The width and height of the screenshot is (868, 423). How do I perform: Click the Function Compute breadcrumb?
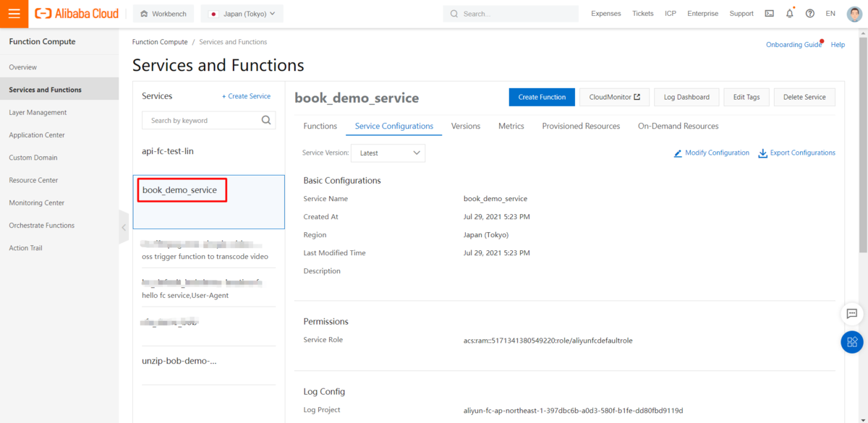click(x=160, y=42)
